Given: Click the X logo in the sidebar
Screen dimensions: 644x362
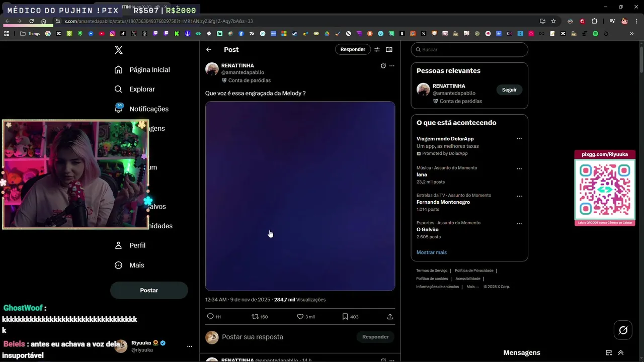Looking at the screenshot, I should pos(119,50).
